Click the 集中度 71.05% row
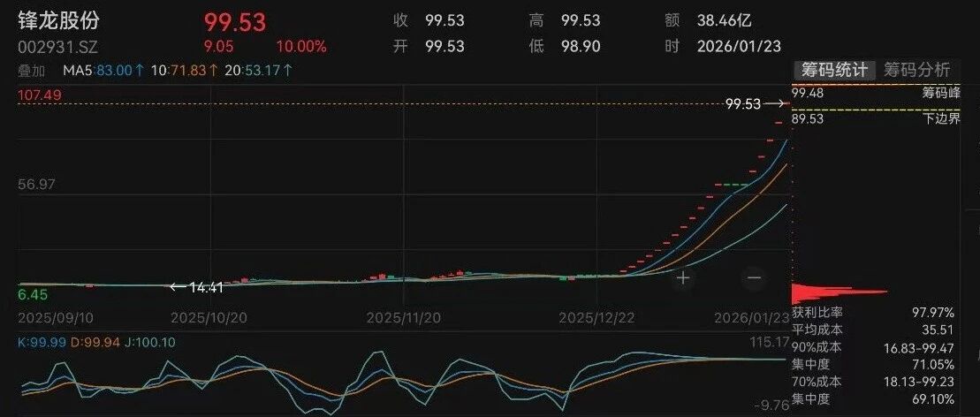 (873, 365)
